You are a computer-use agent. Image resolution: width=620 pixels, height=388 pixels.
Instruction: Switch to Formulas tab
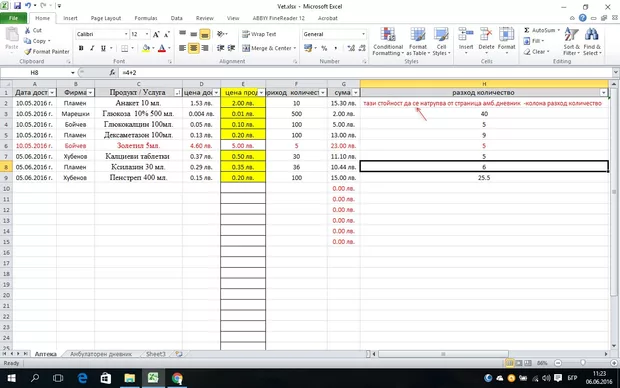tap(146, 18)
